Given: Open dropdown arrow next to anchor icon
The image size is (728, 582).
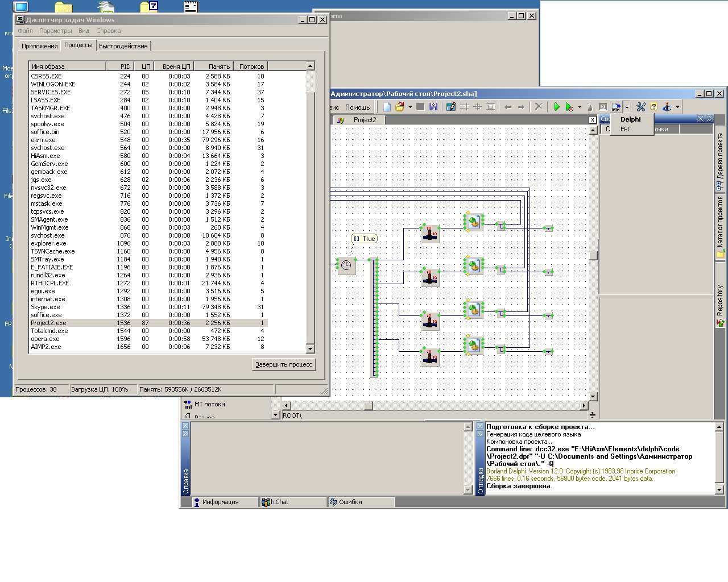Looking at the screenshot, I should click(677, 107).
